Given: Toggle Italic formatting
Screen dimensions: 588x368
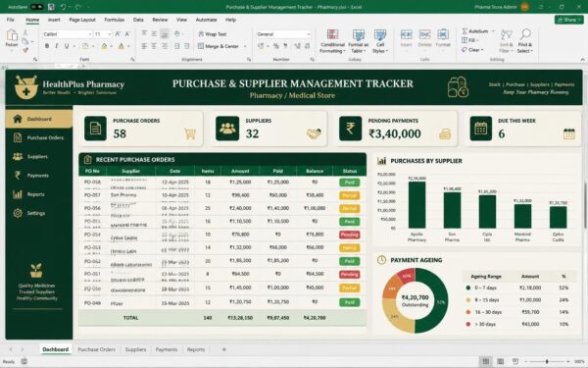Looking at the screenshot, I should pyautogui.click(x=56, y=46).
